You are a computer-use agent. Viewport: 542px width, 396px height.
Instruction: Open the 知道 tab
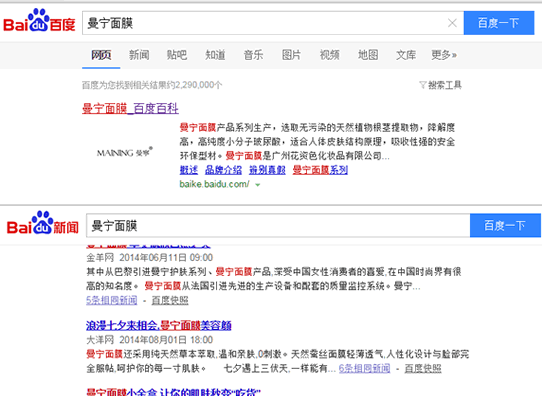215,55
